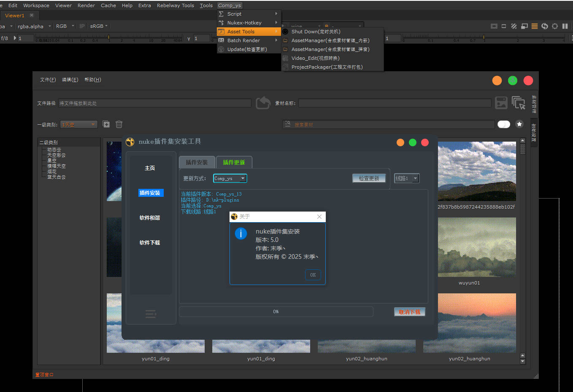The width and height of the screenshot is (573, 392).
Task: Toggle the white switch beside the search box
Action: pyautogui.click(x=504, y=124)
